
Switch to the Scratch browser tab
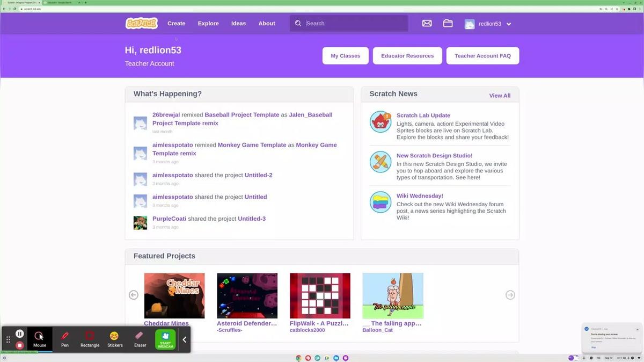coord(21,3)
